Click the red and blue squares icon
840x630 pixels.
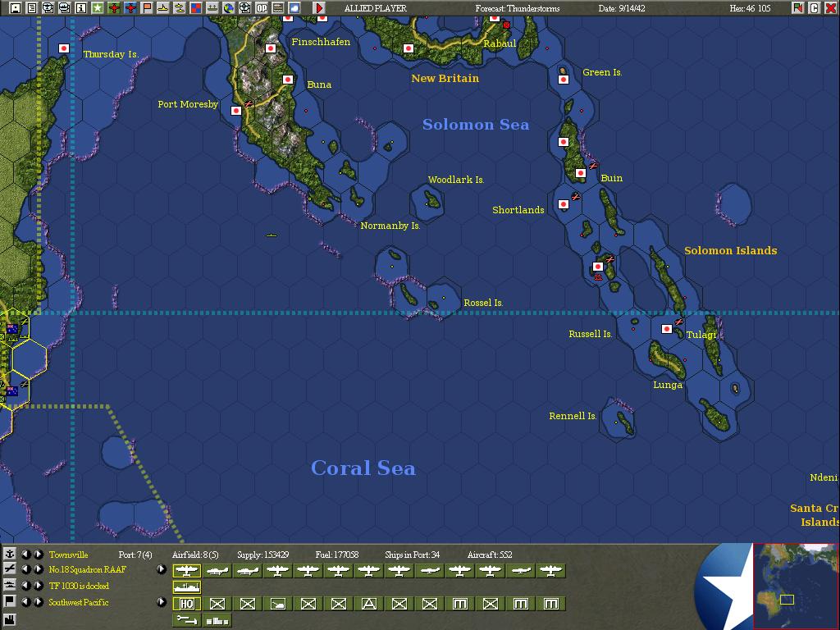(x=196, y=8)
